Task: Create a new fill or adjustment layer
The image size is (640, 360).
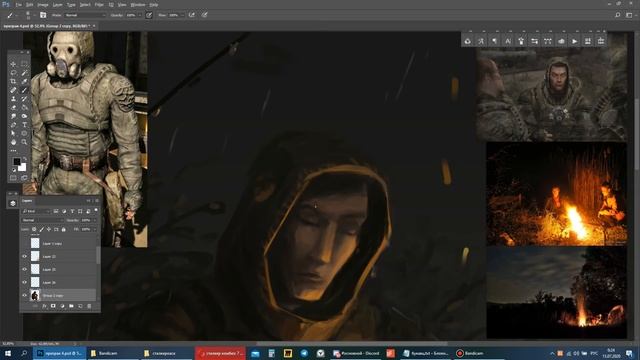Action: pyautogui.click(x=62, y=306)
